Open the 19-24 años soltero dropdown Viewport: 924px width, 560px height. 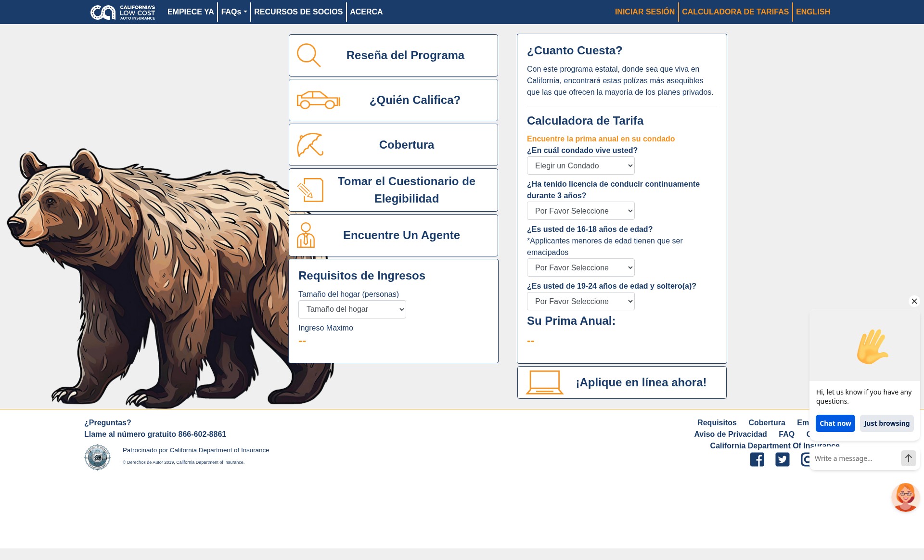point(581,301)
